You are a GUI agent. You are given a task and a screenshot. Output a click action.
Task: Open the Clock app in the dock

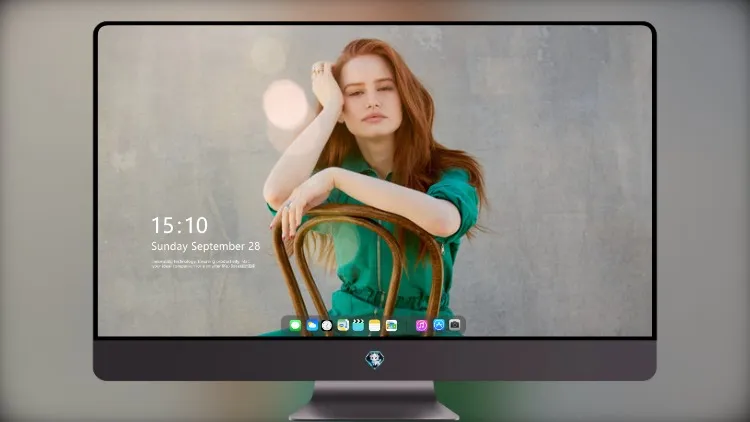[327, 325]
